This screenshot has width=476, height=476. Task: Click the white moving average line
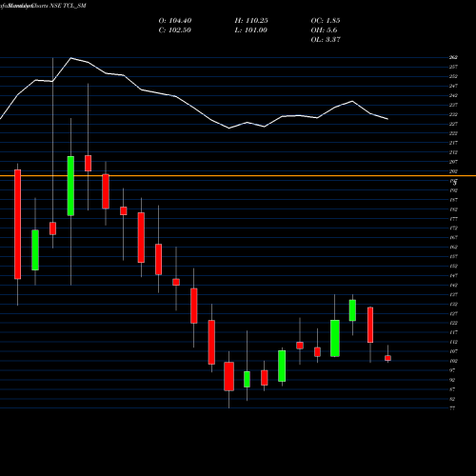pos(193,107)
